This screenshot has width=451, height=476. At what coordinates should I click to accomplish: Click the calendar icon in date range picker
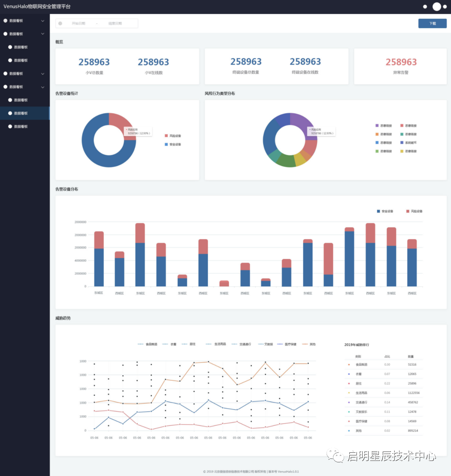(x=60, y=23)
